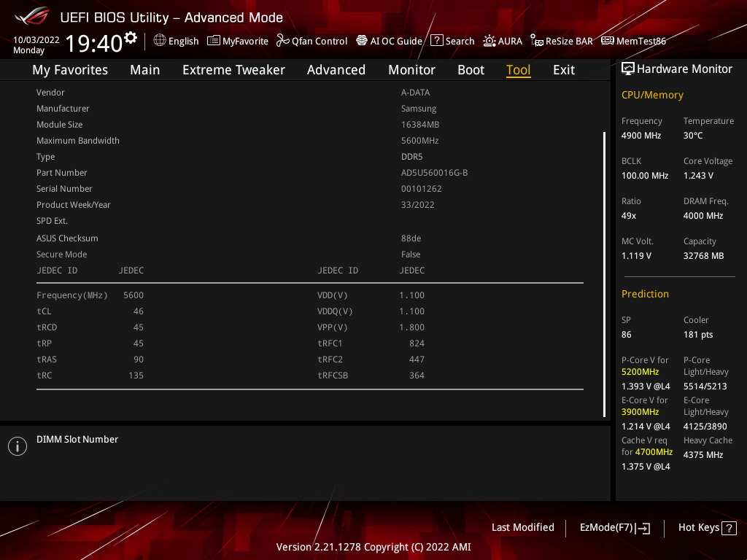Select the Tool tab
Image resolution: width=747 pixels, height=560 pixels.
coord(518,70)
